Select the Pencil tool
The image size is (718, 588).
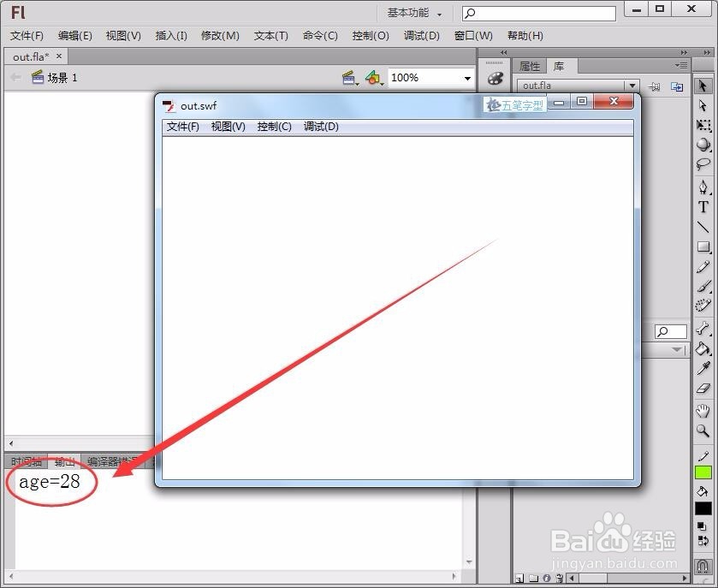tap(703, 267)
